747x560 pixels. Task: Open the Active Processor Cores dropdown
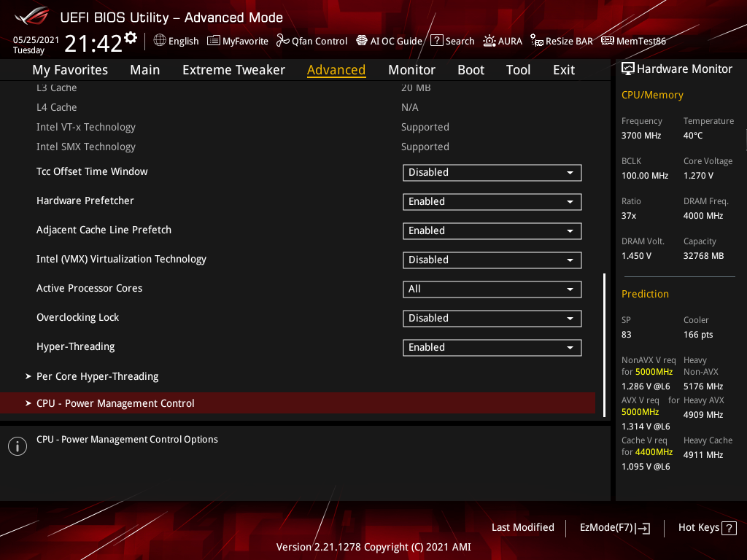(x=492, y=289)
